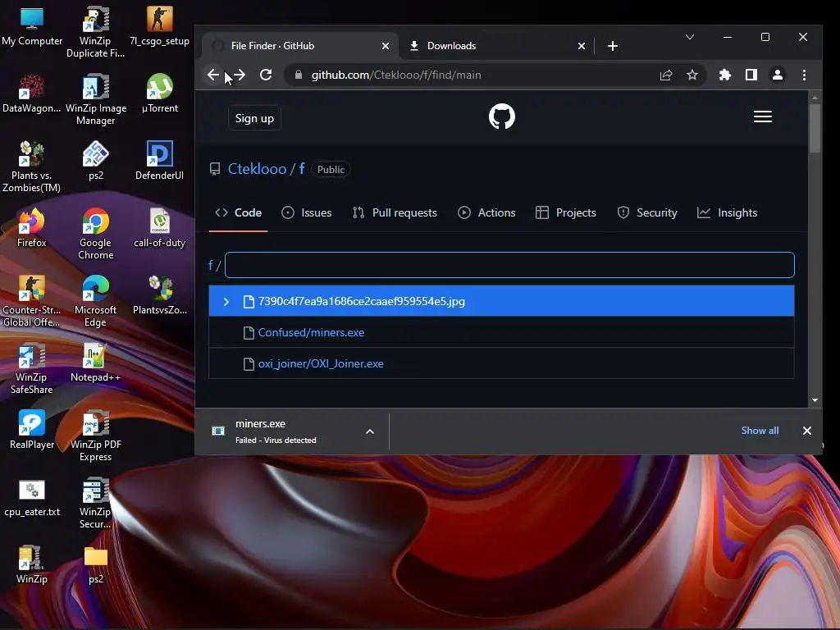Open oxi_joiner/OXI_Joiner.exe file link

click(321, 363)
